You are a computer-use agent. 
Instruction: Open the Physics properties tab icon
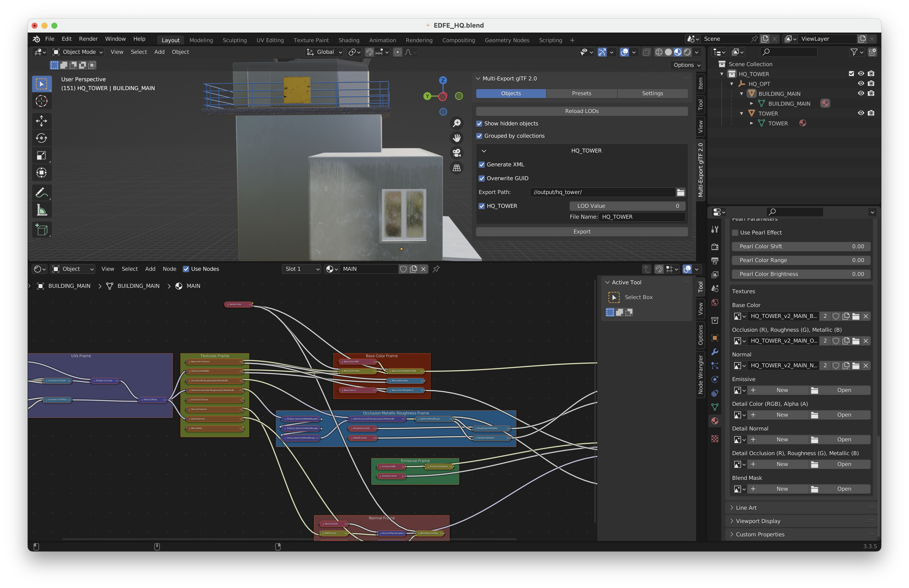(715, 379)
